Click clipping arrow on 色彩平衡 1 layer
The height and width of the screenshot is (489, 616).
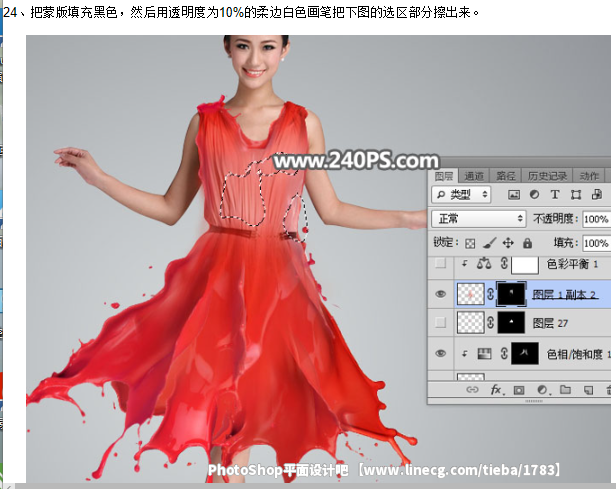pyautogui.click(x=464, y=264)
